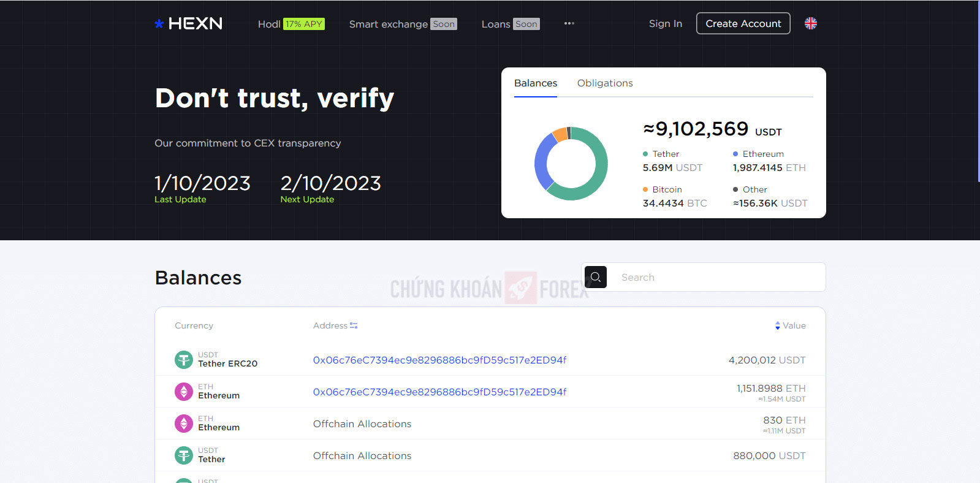
Task: Click the Currency column header
Action: [194, 325]
